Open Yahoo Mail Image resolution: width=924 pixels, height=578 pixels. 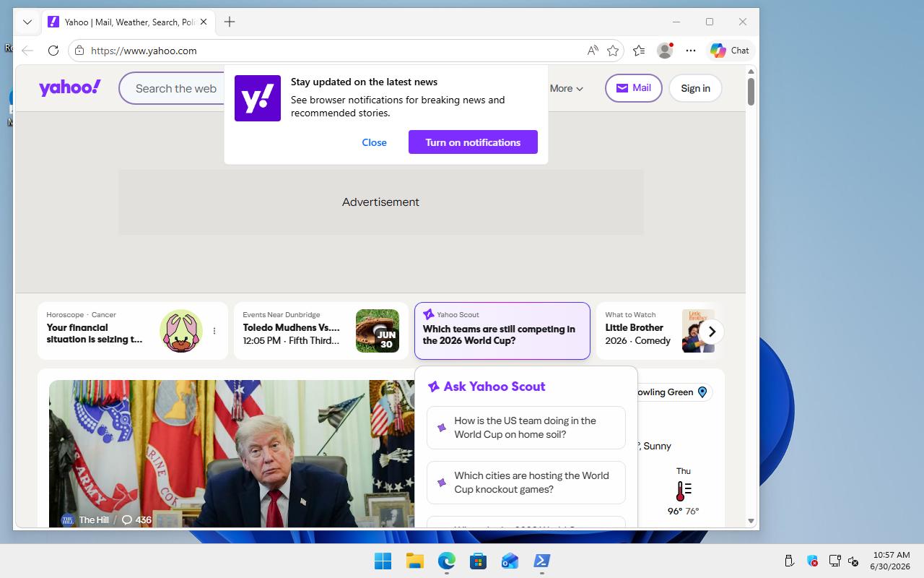point(634,88)
